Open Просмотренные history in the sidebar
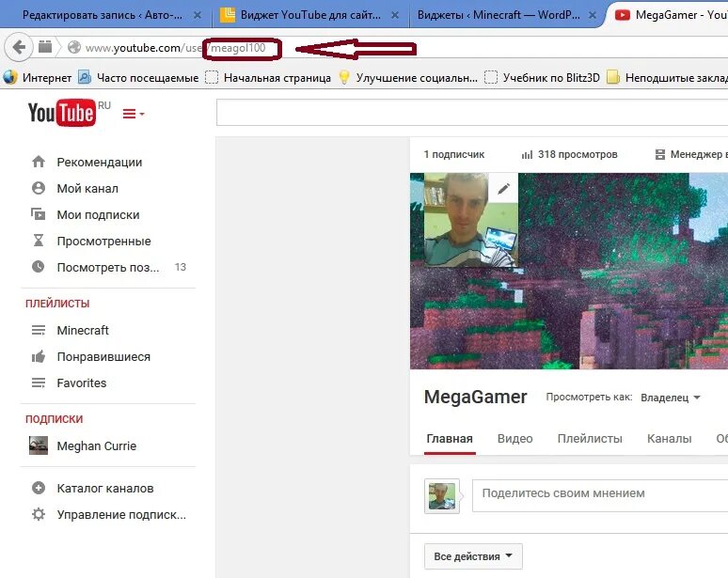Screen dimensions: 728x578 [x=103, y=241]
